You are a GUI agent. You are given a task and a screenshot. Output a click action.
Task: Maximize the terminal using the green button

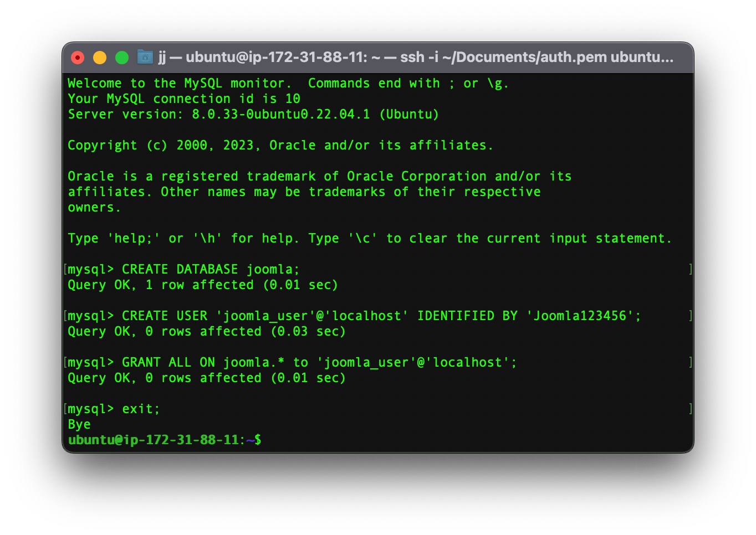point(122,58)
